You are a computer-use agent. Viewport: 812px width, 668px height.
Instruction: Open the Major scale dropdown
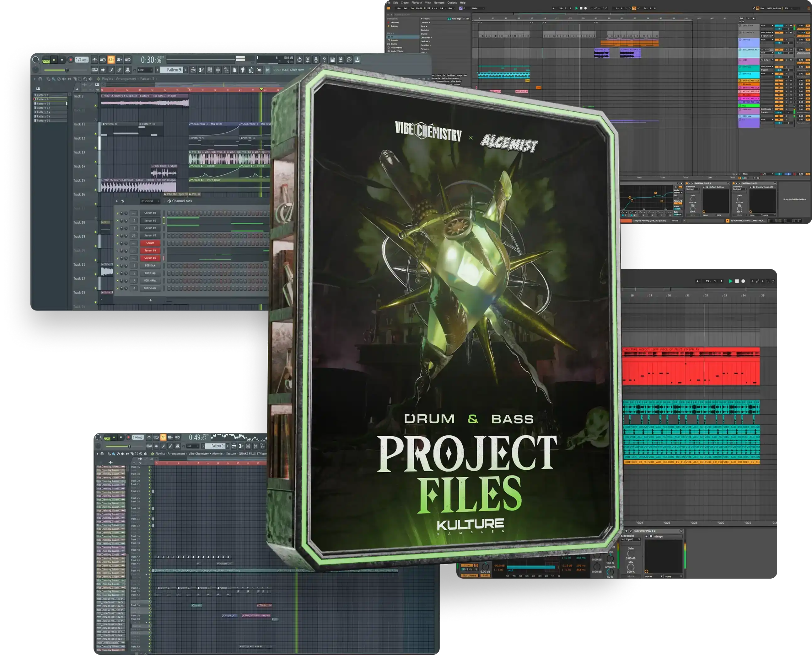477,8
